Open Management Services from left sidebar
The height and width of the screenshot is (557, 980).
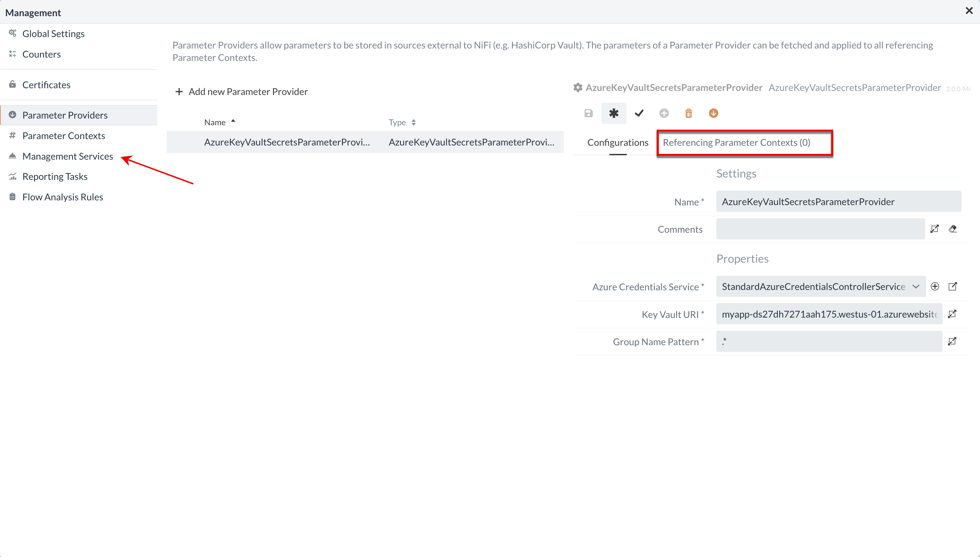click(x=68, y=155)
